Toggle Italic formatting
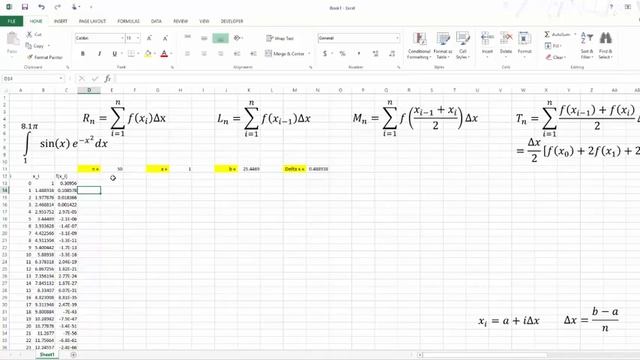 (99, 53)
